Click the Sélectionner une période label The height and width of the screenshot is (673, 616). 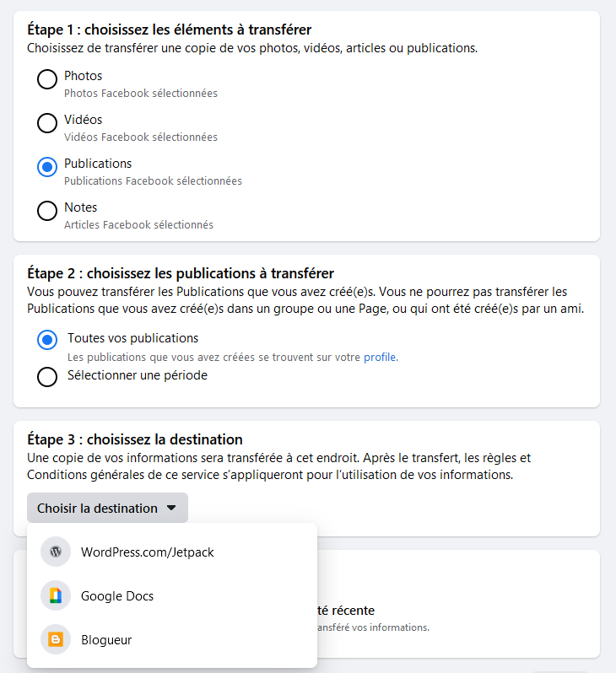[x=138, y=375]
